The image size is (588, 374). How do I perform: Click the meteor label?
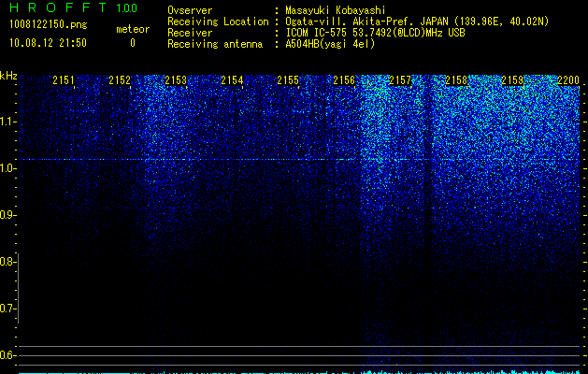point(133,29)
